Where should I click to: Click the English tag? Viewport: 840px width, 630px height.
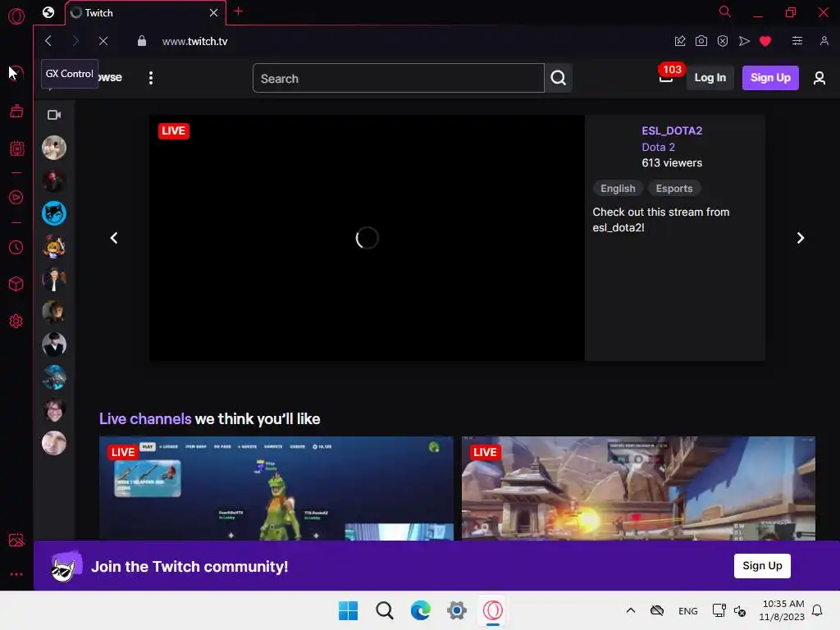(x=618, y=189)
